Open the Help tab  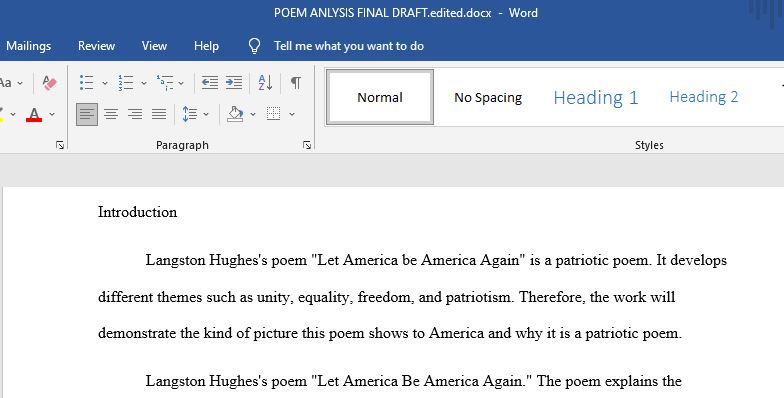tap(206, 46)
